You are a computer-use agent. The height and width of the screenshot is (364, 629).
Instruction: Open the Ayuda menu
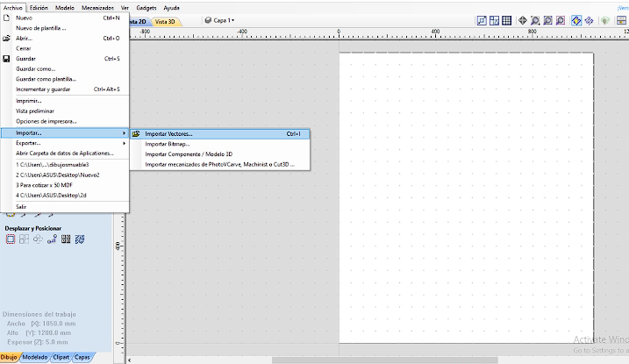pos(171,8)
